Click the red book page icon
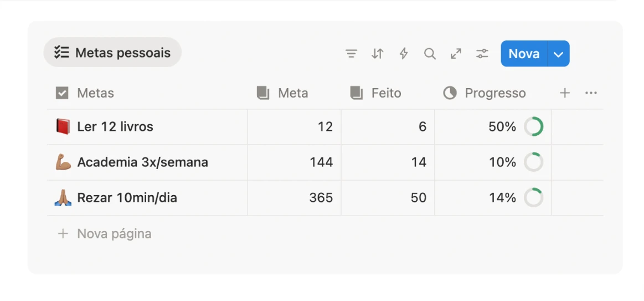This screenshot has height=301, width=644. pos(63,127)
